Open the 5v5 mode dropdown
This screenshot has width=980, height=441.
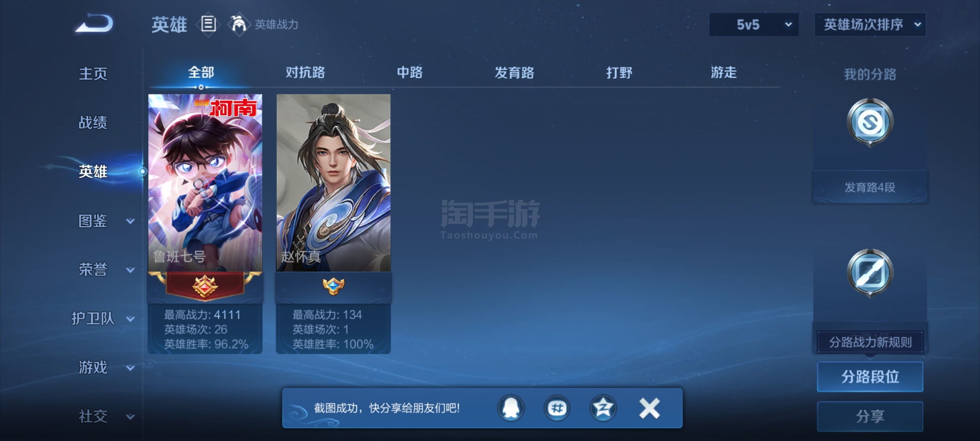tap(754, 24)
